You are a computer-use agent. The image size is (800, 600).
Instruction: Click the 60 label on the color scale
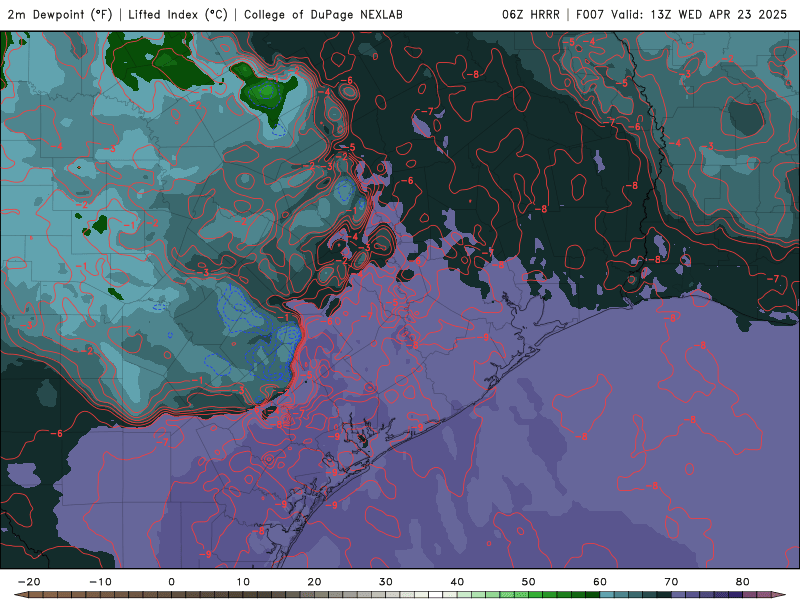pos(600,582)
